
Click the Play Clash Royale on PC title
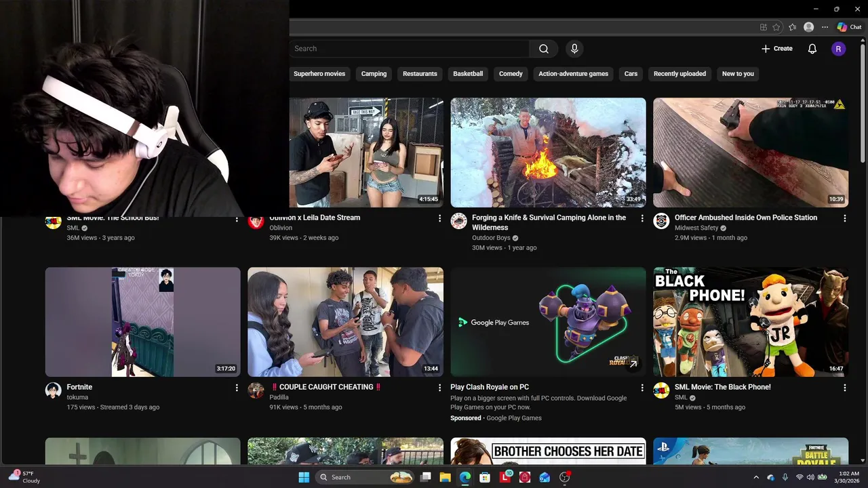[490, 387]
